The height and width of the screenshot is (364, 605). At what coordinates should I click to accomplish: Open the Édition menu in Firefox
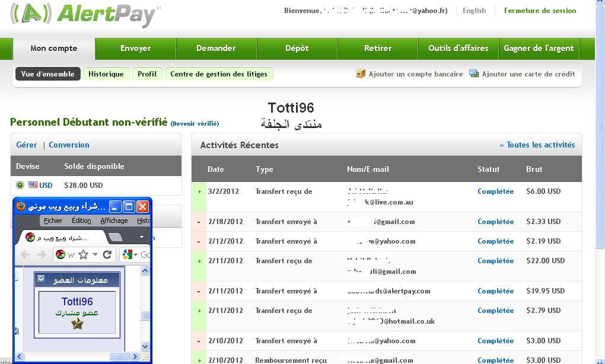81,221
